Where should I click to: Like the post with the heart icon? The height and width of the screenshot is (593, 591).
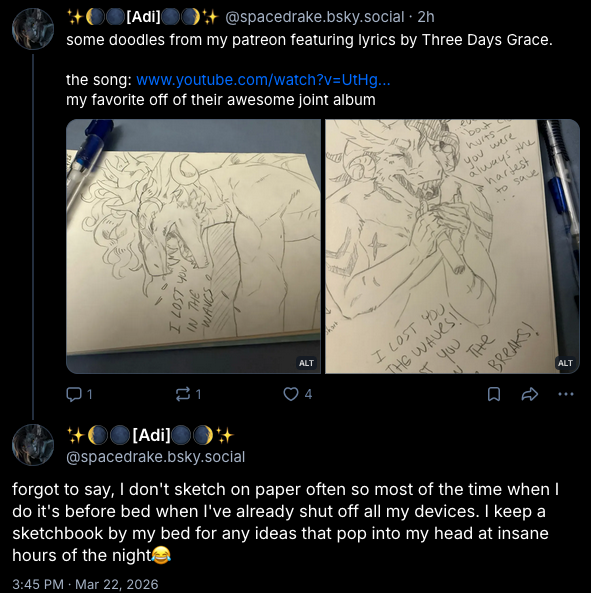point(291,394)
